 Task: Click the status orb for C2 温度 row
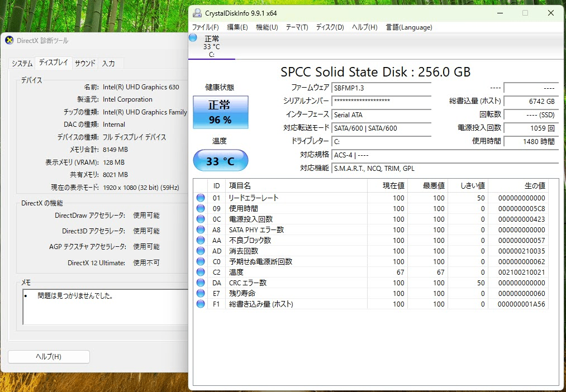[201, 272]
